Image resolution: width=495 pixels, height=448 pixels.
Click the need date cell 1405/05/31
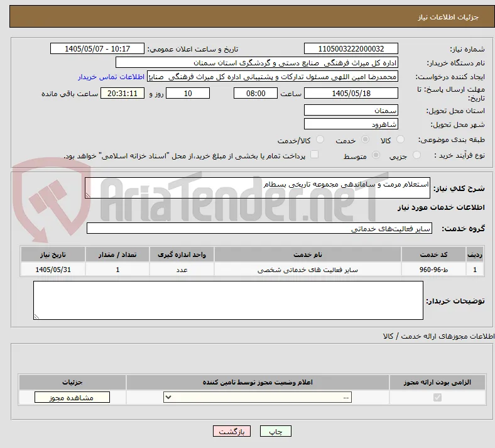point(53,270)
